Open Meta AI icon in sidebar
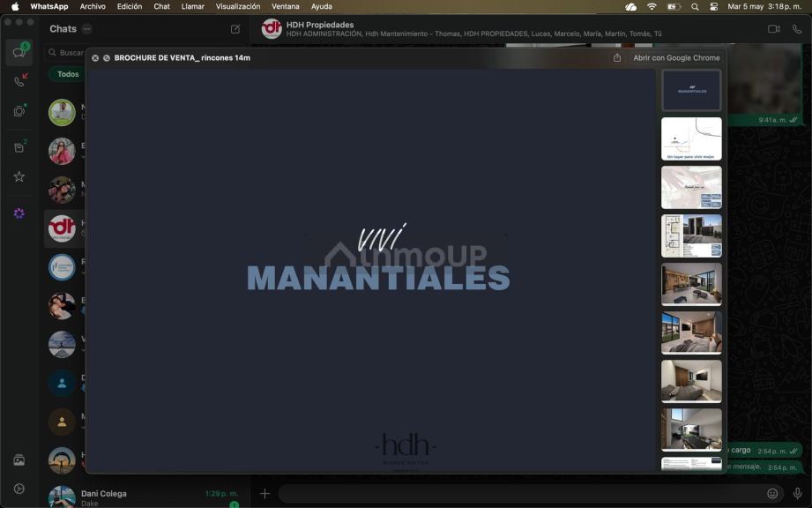The height and width of the screenshot is (508, 812). click(19, 213)
